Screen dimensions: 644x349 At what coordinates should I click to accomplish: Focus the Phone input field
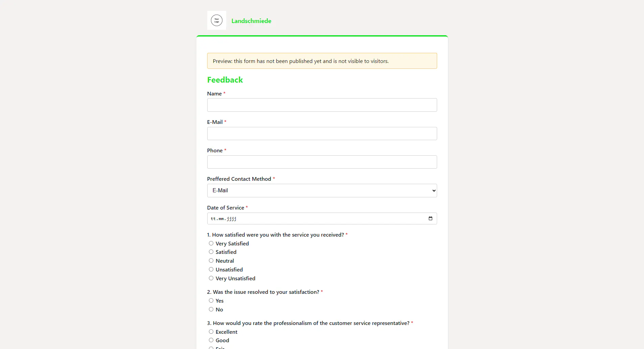pos(322,162)
